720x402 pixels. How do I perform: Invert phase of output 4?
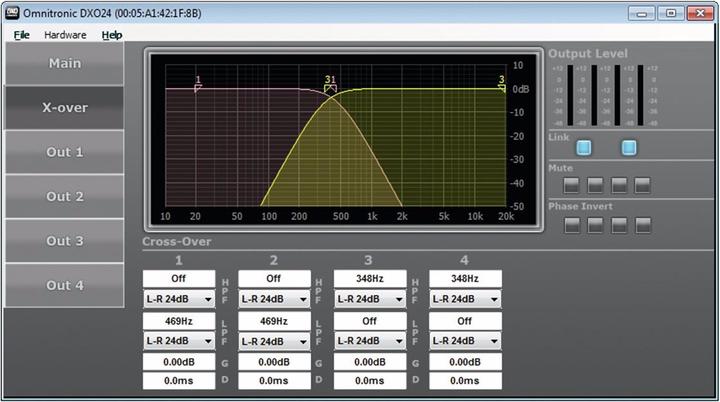643,225
